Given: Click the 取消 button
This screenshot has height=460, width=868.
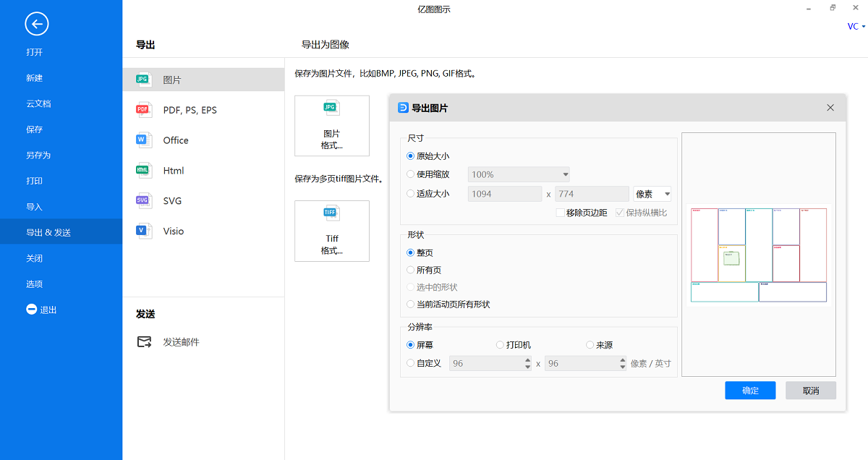Looking at the screenshot, I should 811,391.
